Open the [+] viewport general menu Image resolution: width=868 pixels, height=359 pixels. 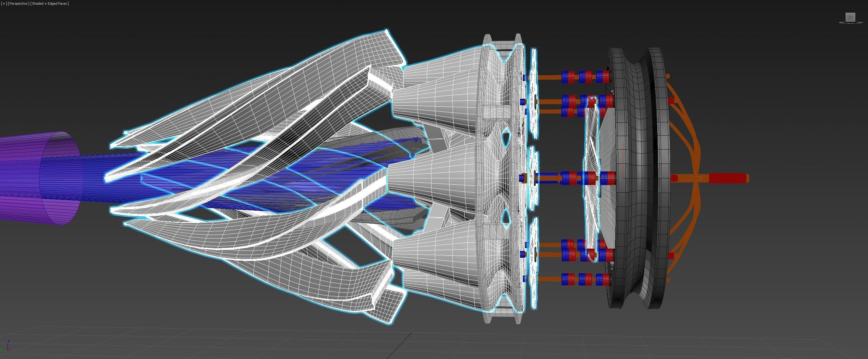pos(4,3)
